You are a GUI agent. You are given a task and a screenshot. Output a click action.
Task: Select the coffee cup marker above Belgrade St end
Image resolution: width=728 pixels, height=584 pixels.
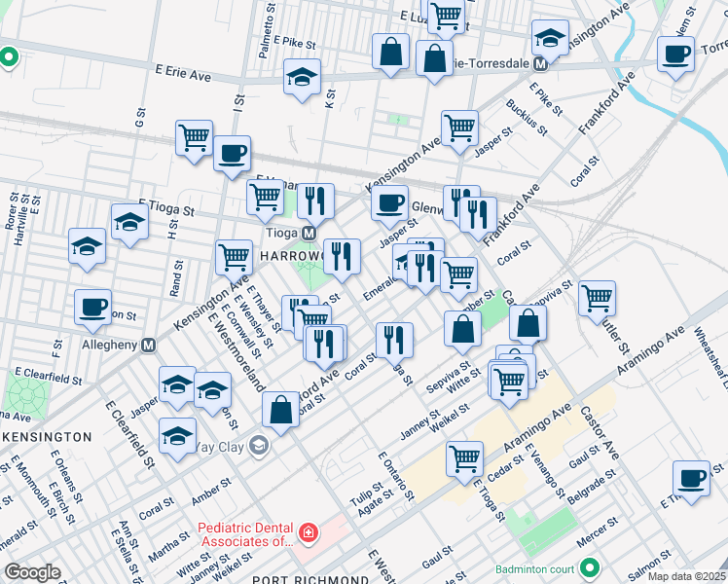click(x=691, y=481)
